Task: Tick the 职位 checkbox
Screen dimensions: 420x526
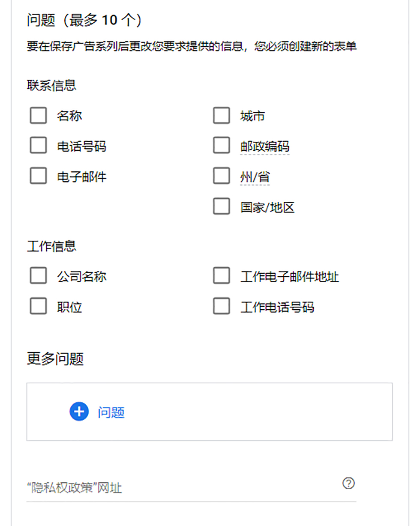Action: [x=38, y=307]
